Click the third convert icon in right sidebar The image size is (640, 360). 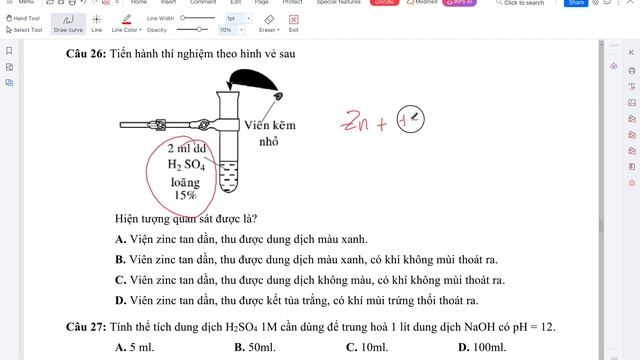(x=632, y=151)
